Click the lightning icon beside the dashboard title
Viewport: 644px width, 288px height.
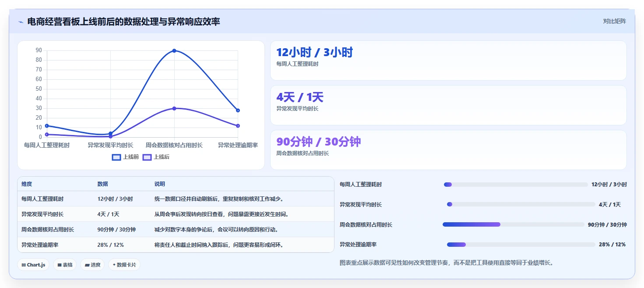[21, 22]
